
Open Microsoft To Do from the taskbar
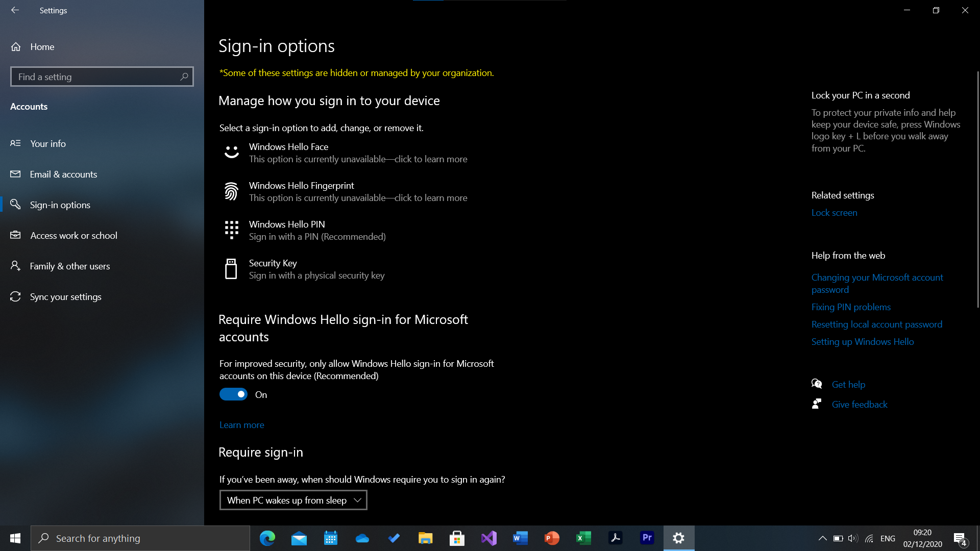coord(394,538)
